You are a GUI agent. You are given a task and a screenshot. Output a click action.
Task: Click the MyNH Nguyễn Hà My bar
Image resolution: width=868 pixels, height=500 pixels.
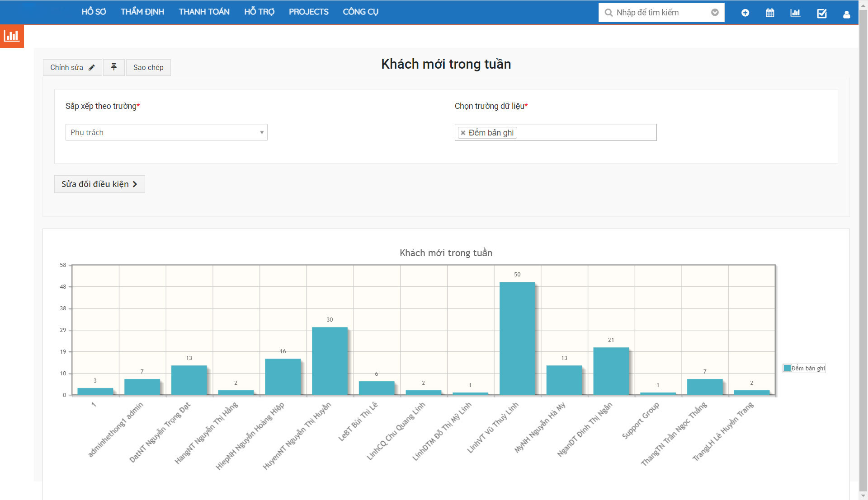[x=564, y=380]
